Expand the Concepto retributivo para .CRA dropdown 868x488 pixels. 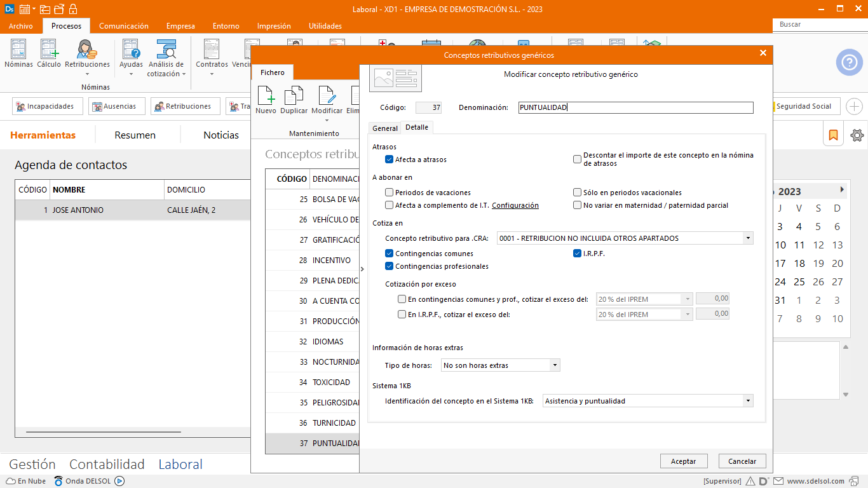747,238
